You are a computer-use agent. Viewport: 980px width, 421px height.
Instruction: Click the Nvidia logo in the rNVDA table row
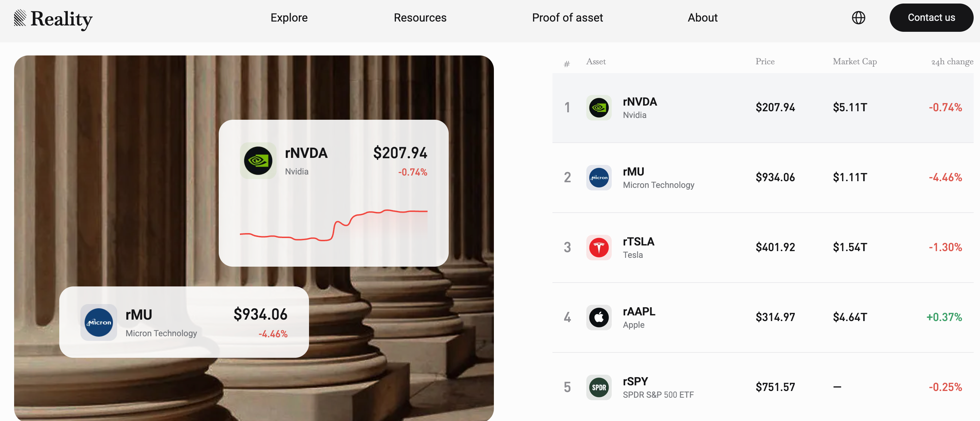(x=599, y=108)
